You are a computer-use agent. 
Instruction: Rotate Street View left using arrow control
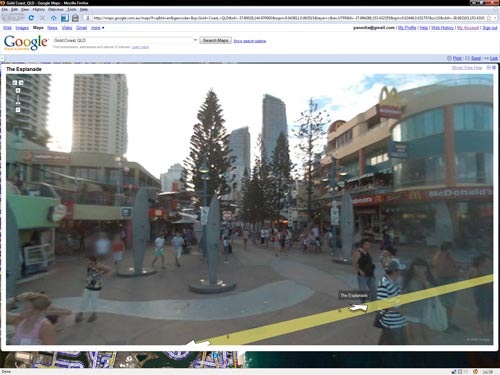(x=15, y=83)
